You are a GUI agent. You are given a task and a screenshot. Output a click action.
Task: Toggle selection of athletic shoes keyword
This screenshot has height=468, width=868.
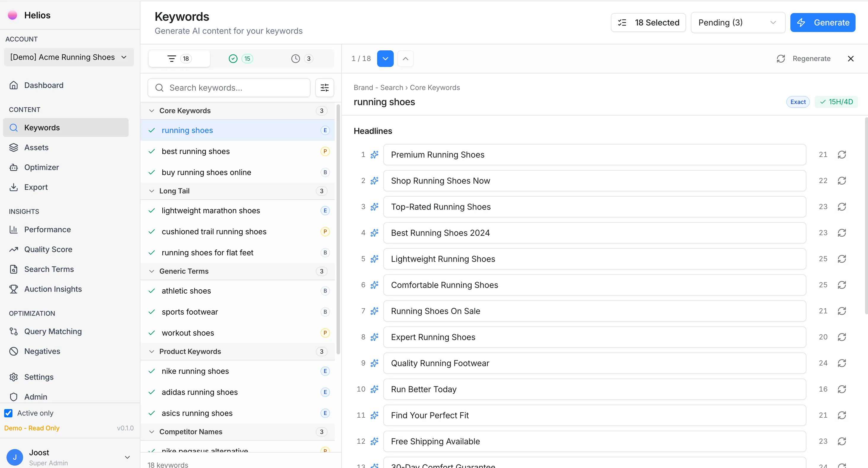click(152, 291)
